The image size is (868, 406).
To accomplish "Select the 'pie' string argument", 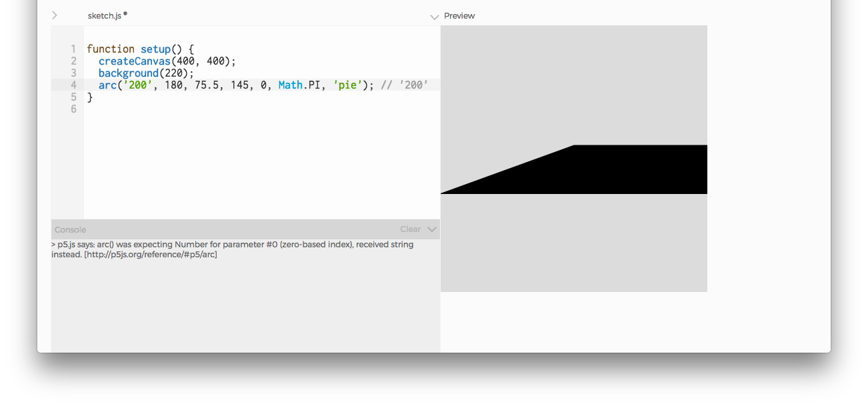I will (347, 85).
